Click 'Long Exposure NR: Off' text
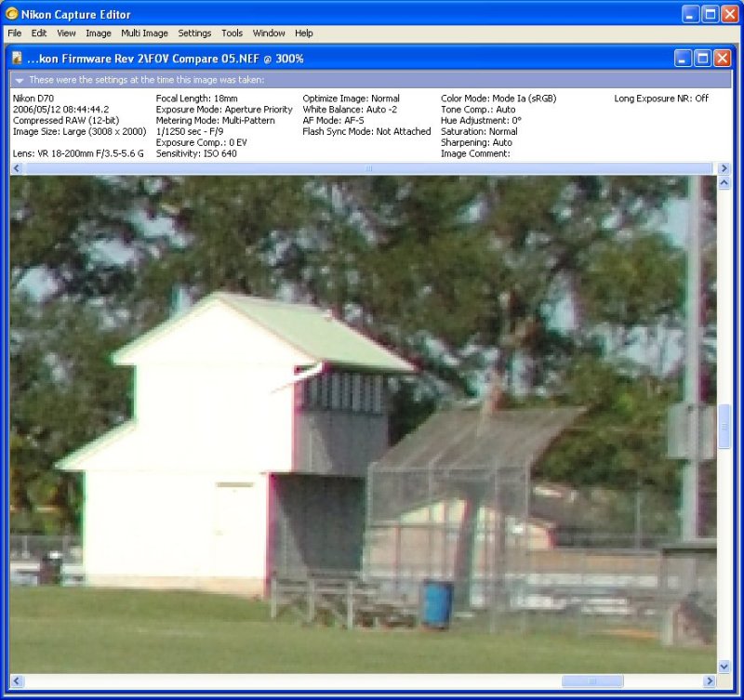 661,99
